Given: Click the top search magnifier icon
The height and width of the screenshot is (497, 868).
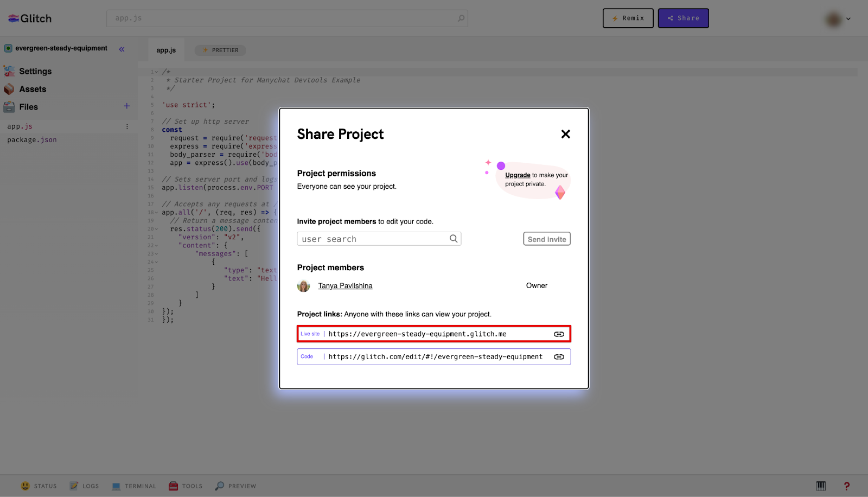Looking at the screenshot, I should click(461, 18).
